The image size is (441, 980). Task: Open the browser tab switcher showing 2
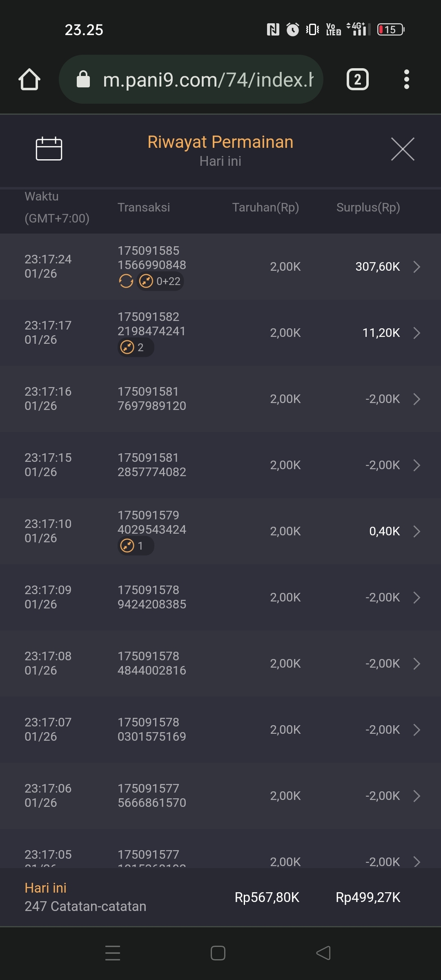tap(358, 79)
